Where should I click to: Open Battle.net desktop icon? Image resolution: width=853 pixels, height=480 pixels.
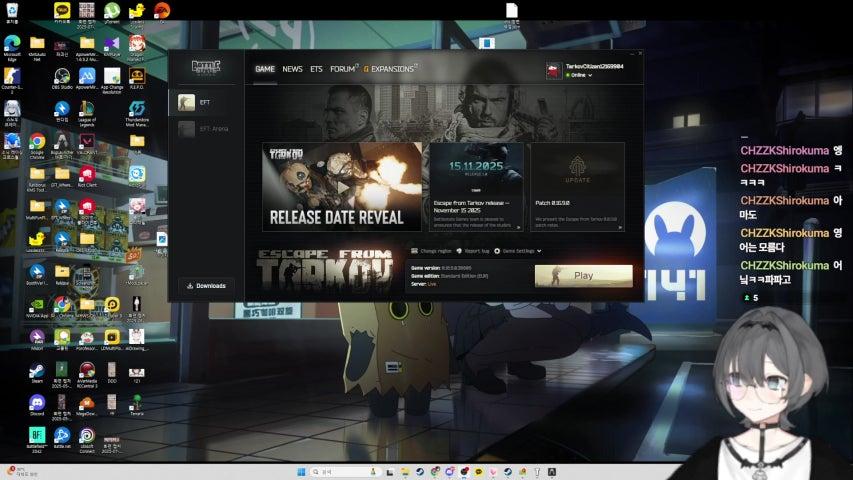[62, 438]
